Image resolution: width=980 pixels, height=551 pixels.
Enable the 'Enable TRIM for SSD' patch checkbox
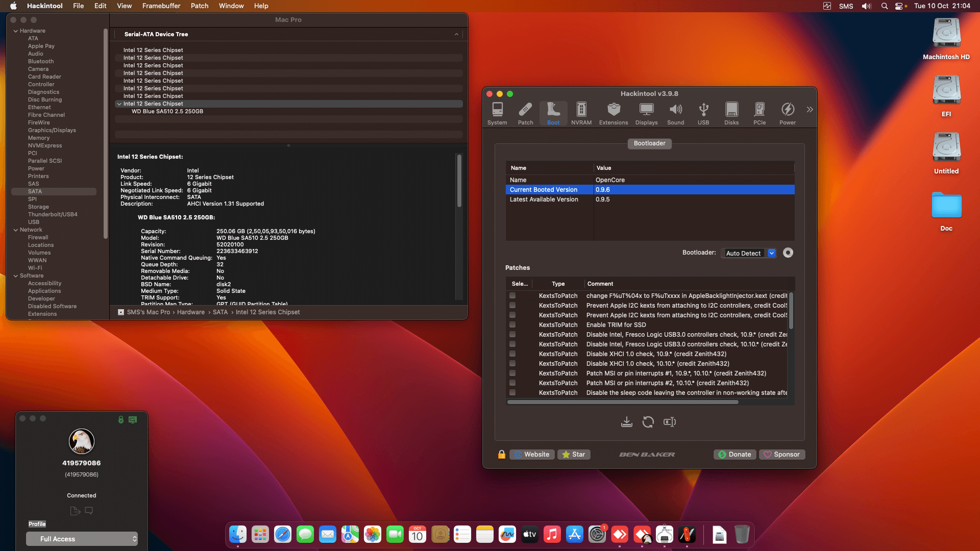click(512, 324)
